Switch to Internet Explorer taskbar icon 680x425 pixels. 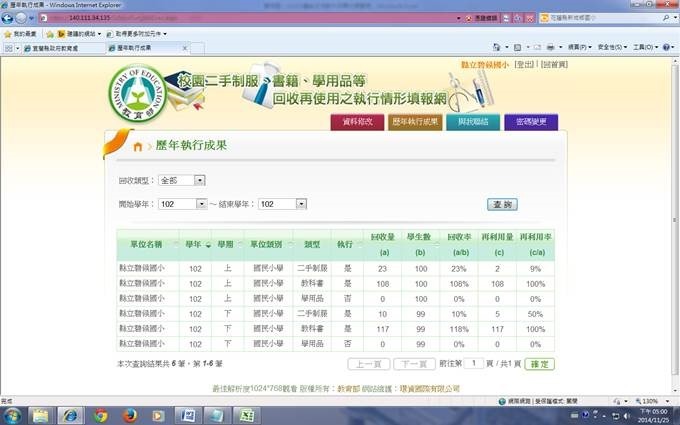tap(70, 415)
